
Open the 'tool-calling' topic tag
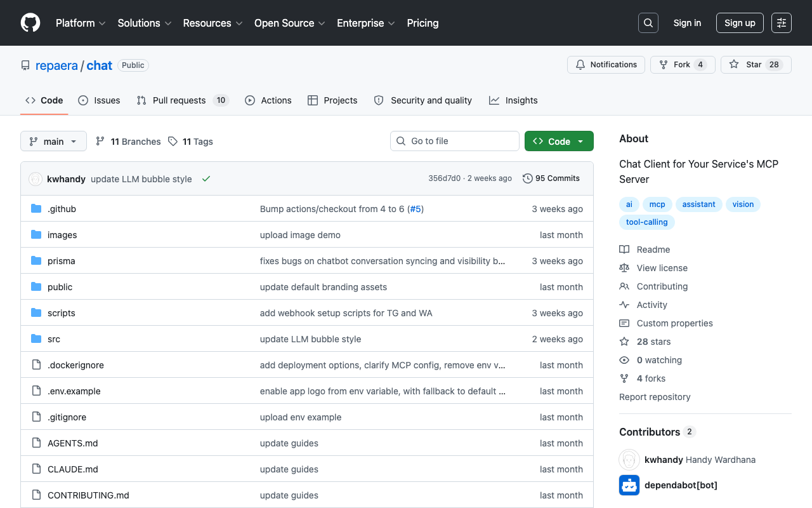click(x=647, y=222)
